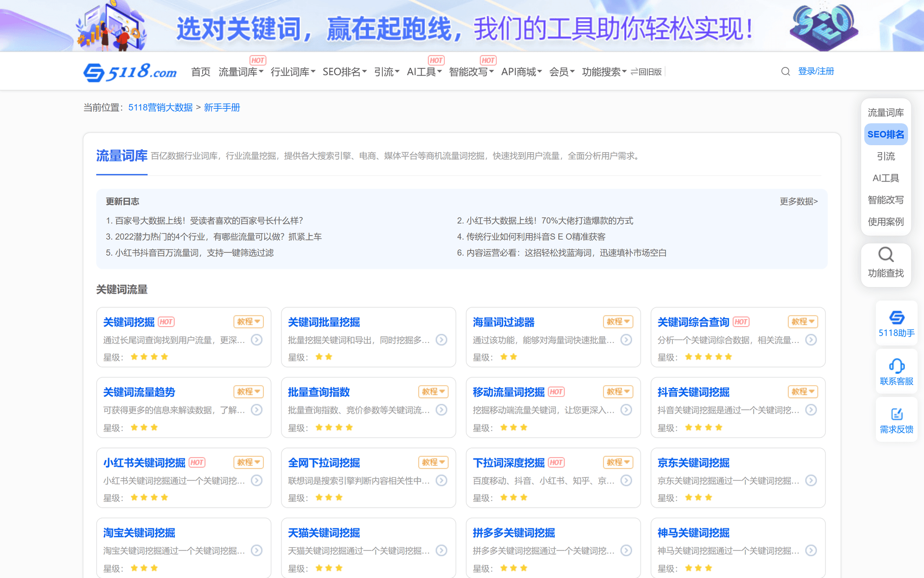Viewport: 924px width, 578px height.
Task: Open the 抖音关键词挖掘 tool title link
Action: 693,392
